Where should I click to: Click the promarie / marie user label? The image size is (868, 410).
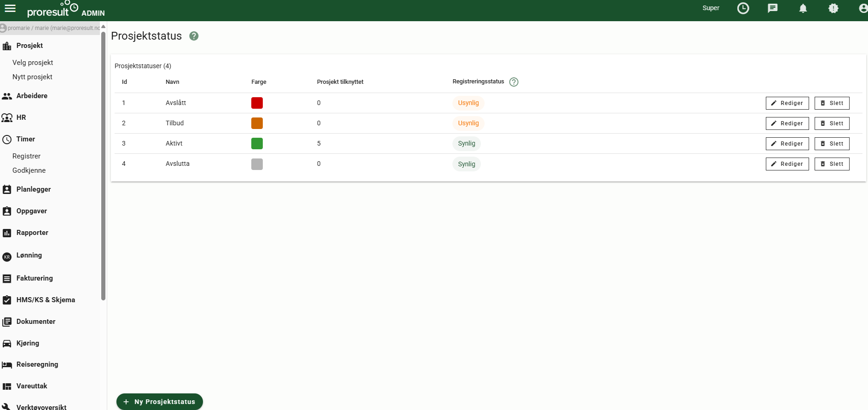pos(54,28)
